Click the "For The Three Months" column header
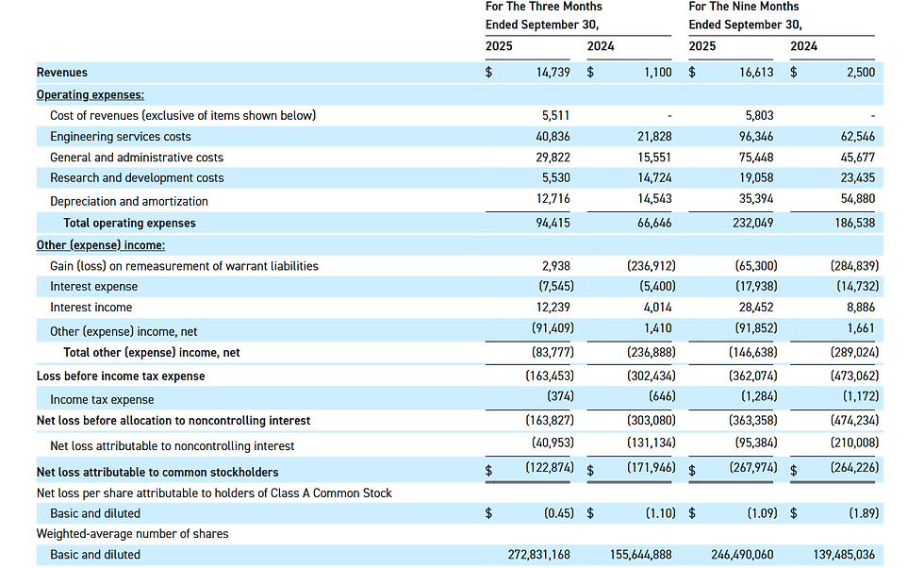The height and width of the screenshot is (568, 924). (x=544, y=7)
